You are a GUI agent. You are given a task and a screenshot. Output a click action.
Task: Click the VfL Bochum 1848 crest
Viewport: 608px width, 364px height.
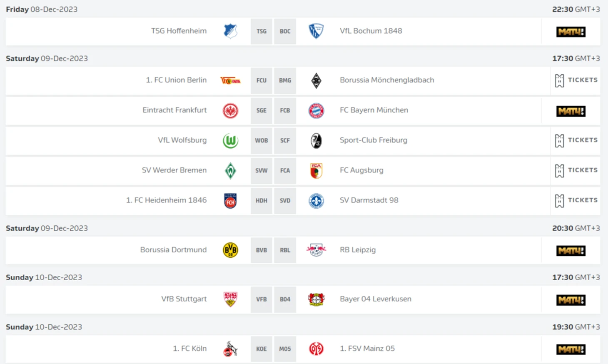click(x=316, y=31)
